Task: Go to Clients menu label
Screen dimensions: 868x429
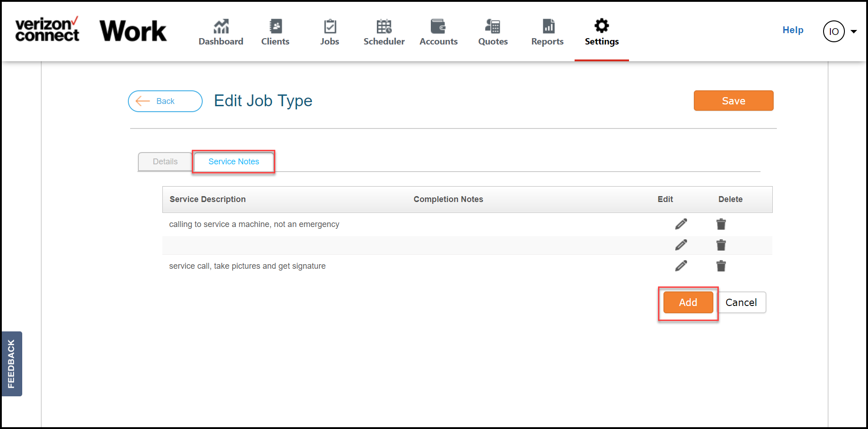Action: [275, 41]
